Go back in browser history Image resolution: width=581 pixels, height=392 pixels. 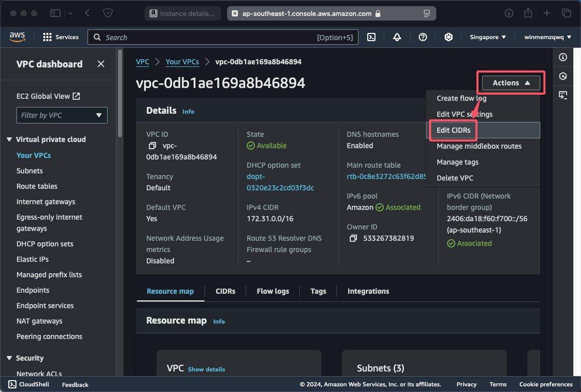click(88, 13)
